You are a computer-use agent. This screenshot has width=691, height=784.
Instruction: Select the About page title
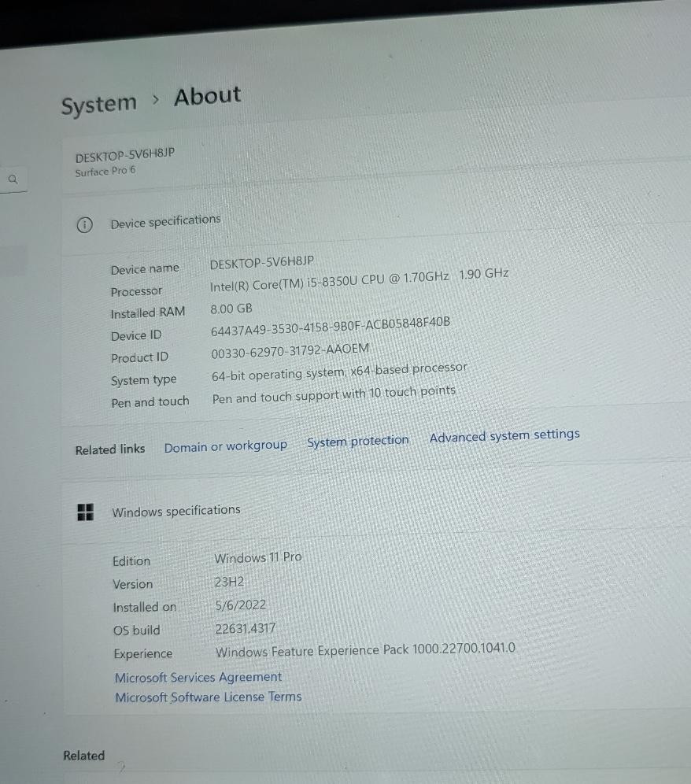(x=208, y=96)
